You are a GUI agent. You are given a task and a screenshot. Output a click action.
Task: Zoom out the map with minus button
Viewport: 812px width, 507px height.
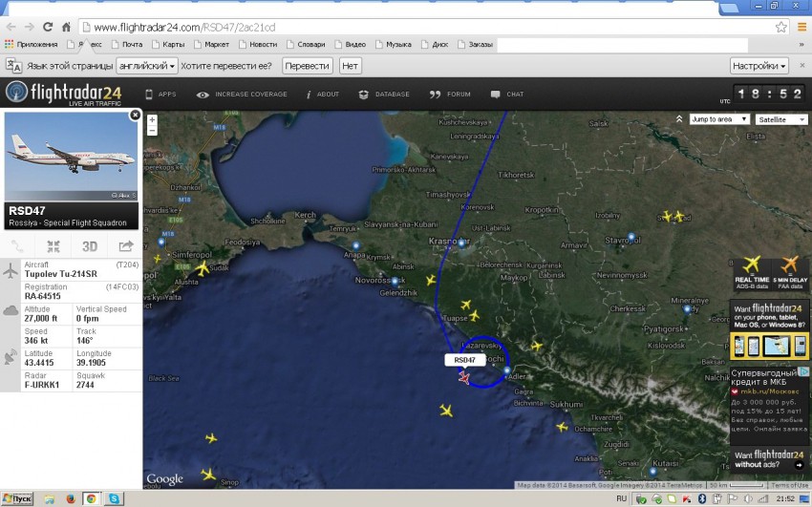point(152,130)
